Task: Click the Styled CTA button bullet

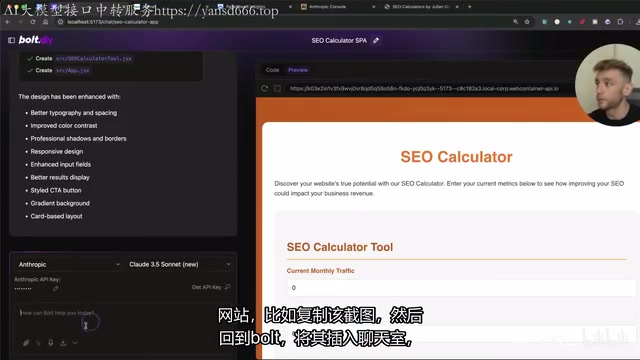Action: 56,191
